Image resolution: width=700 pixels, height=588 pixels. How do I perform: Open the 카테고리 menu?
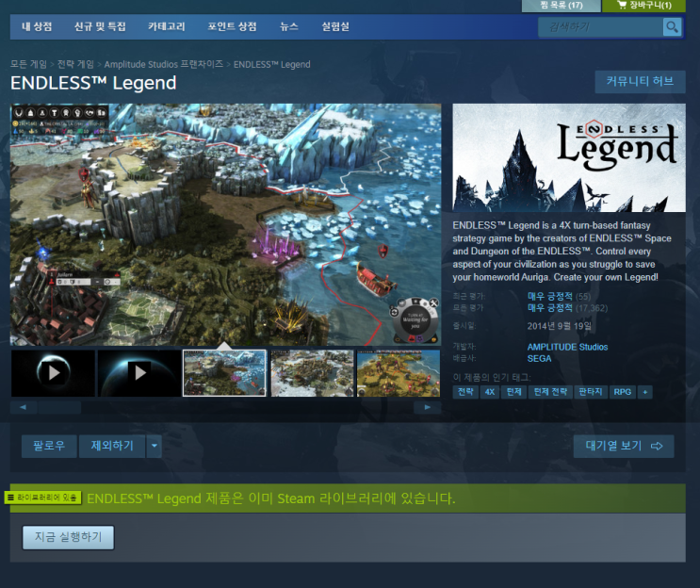pyautogui.click(x=167, y=26)
